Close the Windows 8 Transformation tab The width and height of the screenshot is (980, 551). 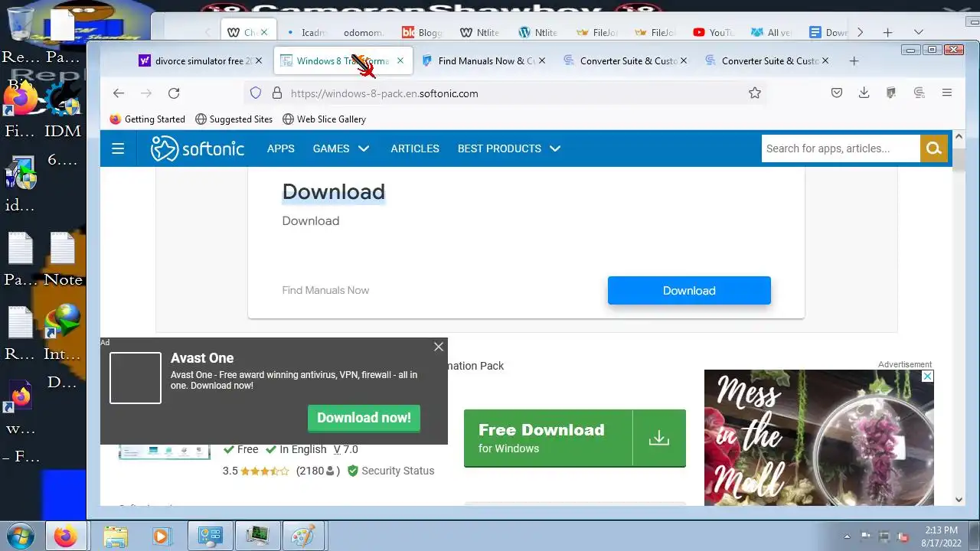point(400,60)
